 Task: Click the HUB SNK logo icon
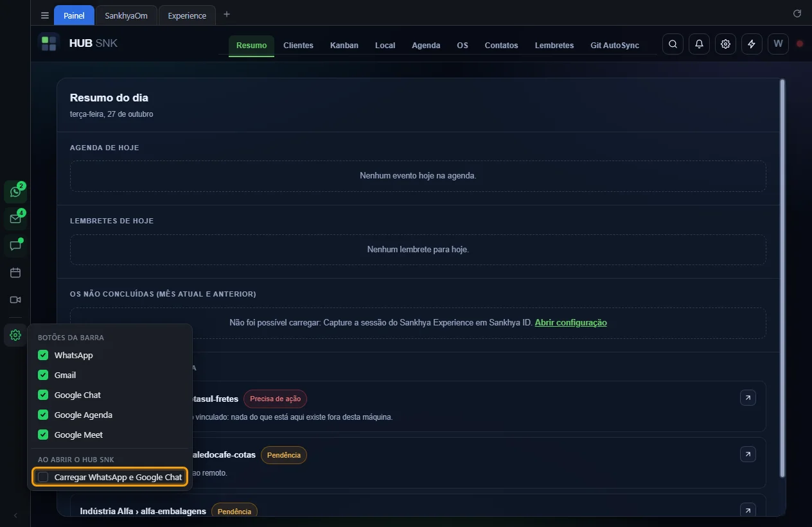click(49, 44)
